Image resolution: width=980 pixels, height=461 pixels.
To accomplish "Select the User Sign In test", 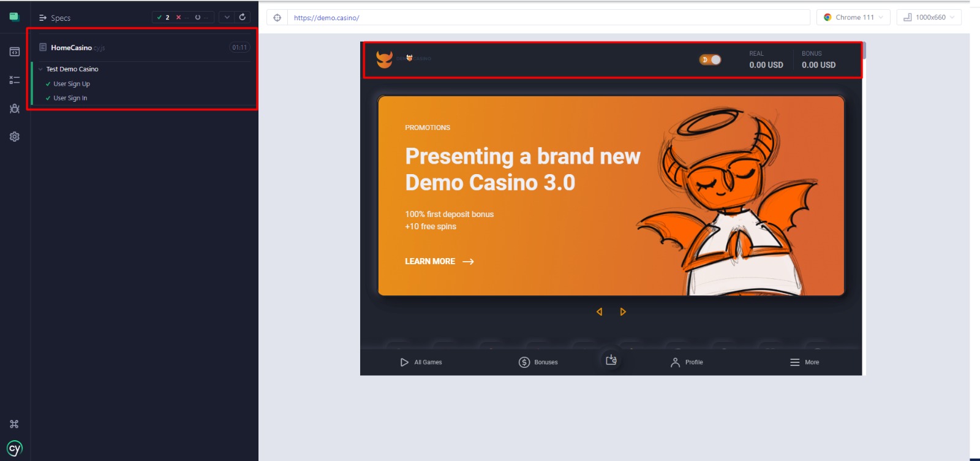I will coord(70,98).
